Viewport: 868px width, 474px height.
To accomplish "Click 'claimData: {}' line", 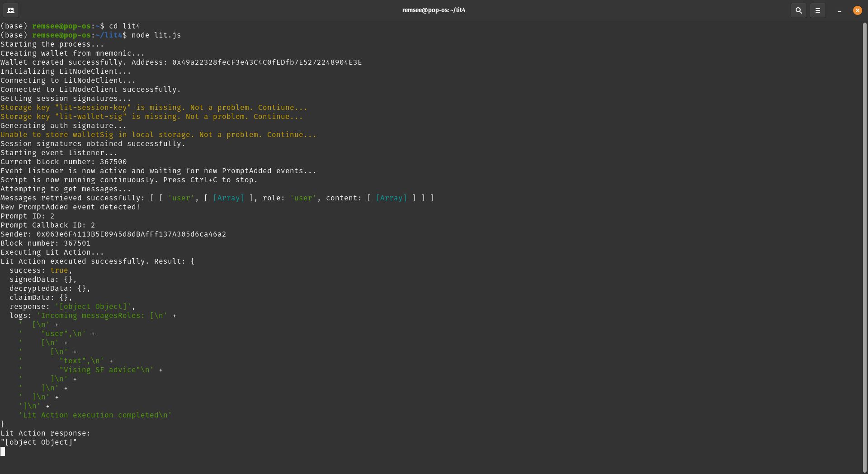I will point(41,298).
